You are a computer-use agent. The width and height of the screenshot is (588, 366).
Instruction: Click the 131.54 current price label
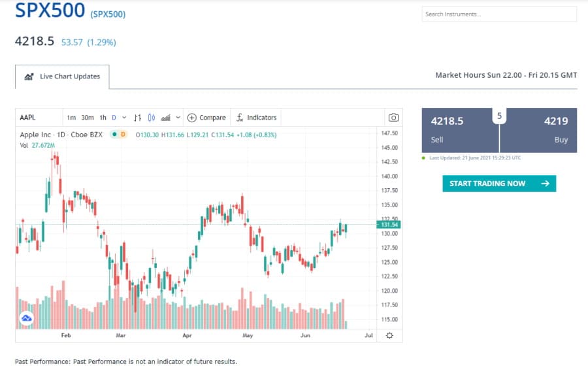(x=389, y=225)
